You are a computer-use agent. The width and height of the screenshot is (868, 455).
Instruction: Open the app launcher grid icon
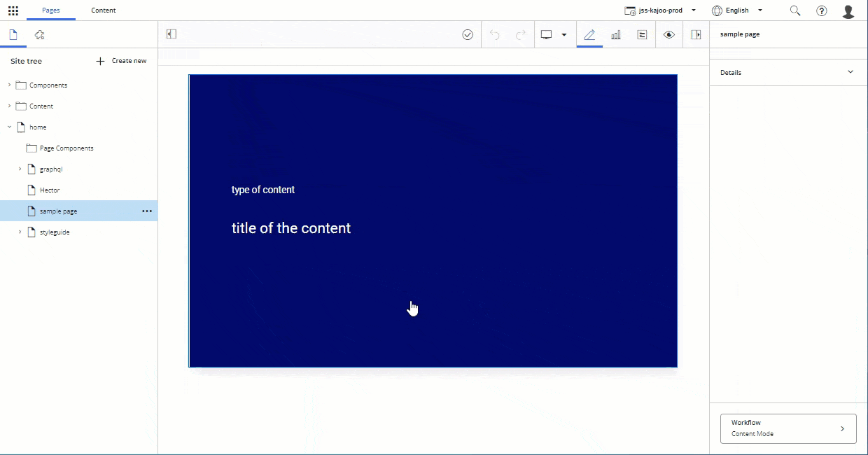tap(13, 10)
